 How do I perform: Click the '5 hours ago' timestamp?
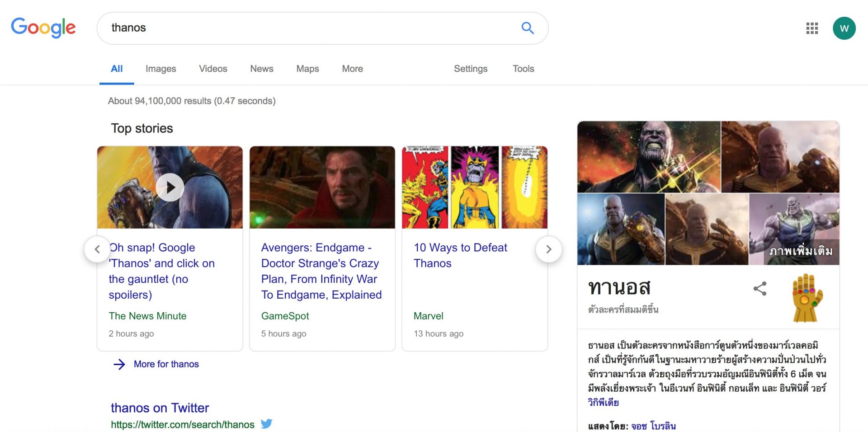[283, 333]
